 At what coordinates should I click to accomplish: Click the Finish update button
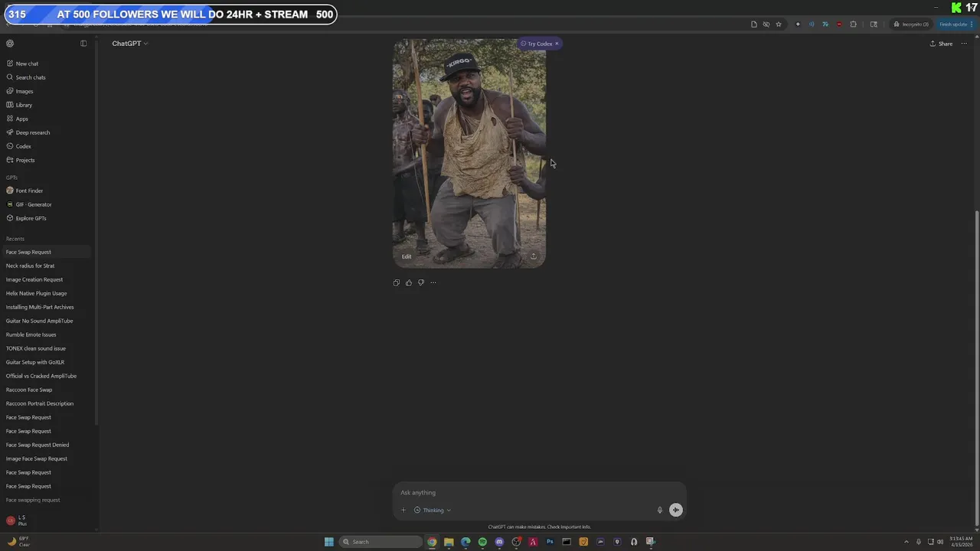pyautogui.click(x=954, y=24)
